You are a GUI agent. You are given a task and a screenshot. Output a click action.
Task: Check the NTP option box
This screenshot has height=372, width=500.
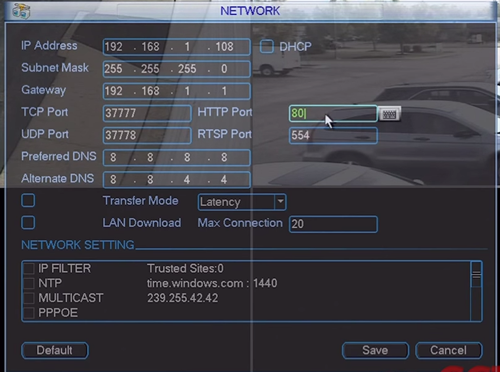[x=29, y=283]
